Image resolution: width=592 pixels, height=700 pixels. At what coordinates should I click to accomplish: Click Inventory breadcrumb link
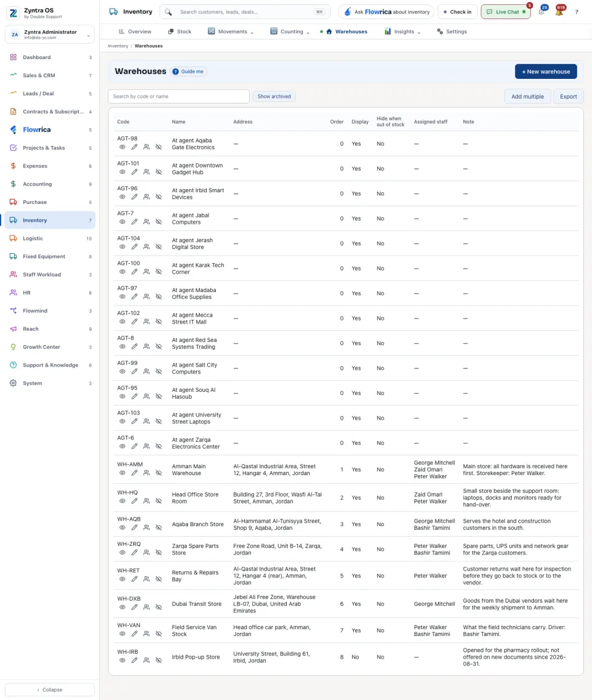(x=118, y=46)
